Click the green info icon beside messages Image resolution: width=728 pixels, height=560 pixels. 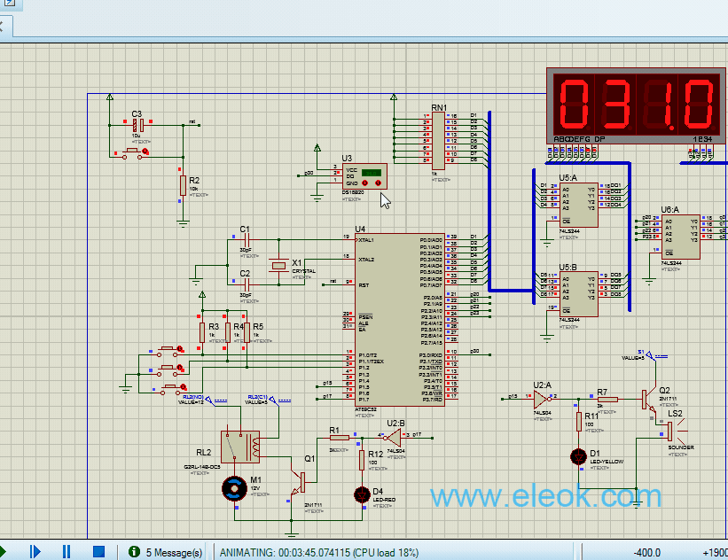(x=134, y=552)
